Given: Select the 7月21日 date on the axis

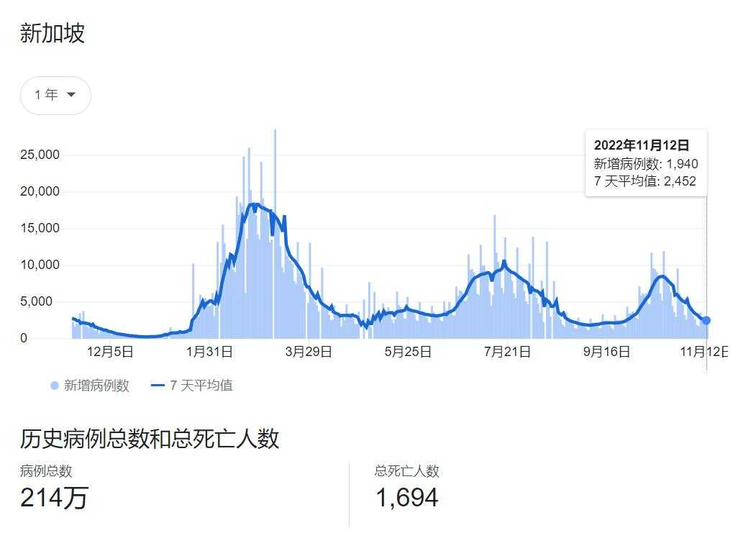Looking at the screenshot, I should click(507, 352).
